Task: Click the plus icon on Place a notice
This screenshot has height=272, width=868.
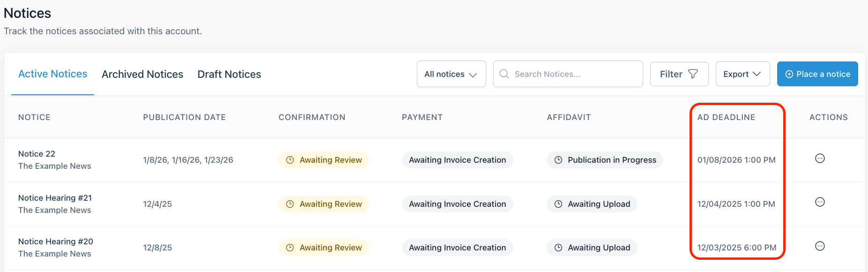Action: pos(789,74)
